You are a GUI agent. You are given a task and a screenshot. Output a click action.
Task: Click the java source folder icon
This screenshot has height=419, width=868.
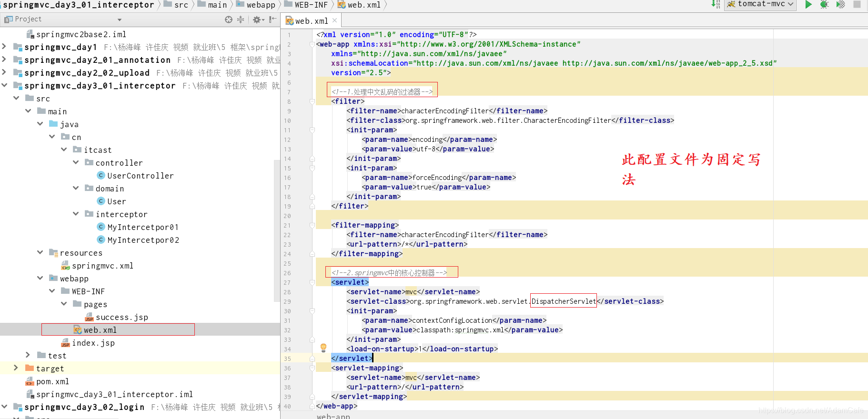click(x=53, y=124)
